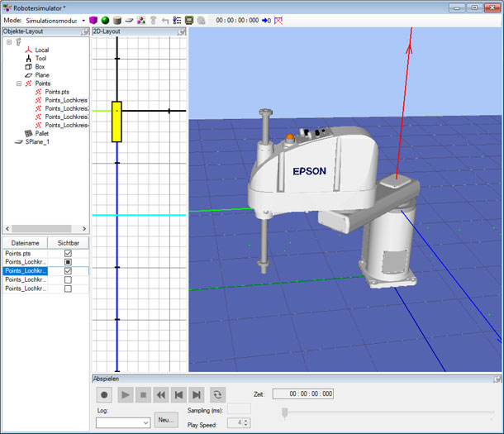Click the flat plane toolbar icon
This screenshot has height=434, width=504.
point(130,19)
